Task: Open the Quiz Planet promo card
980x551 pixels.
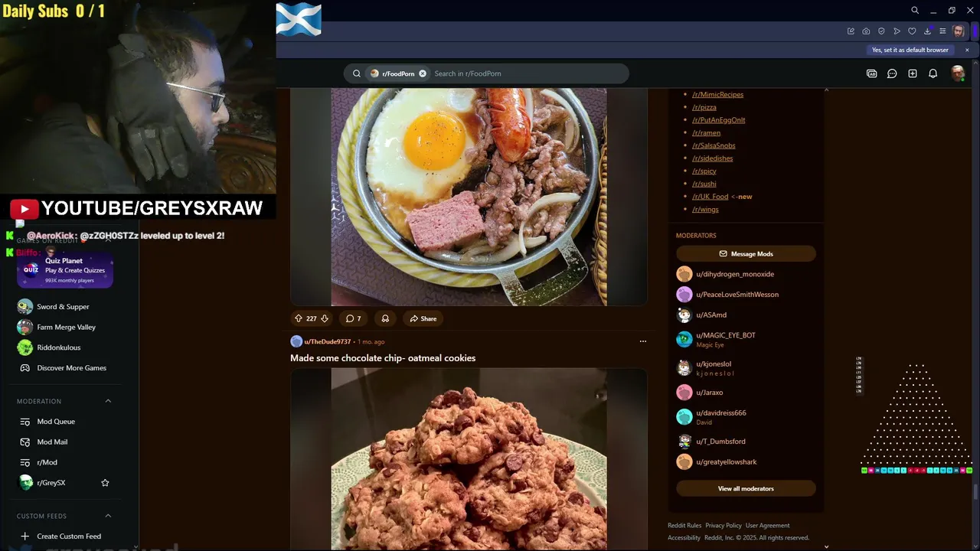Action: (65, 270)
